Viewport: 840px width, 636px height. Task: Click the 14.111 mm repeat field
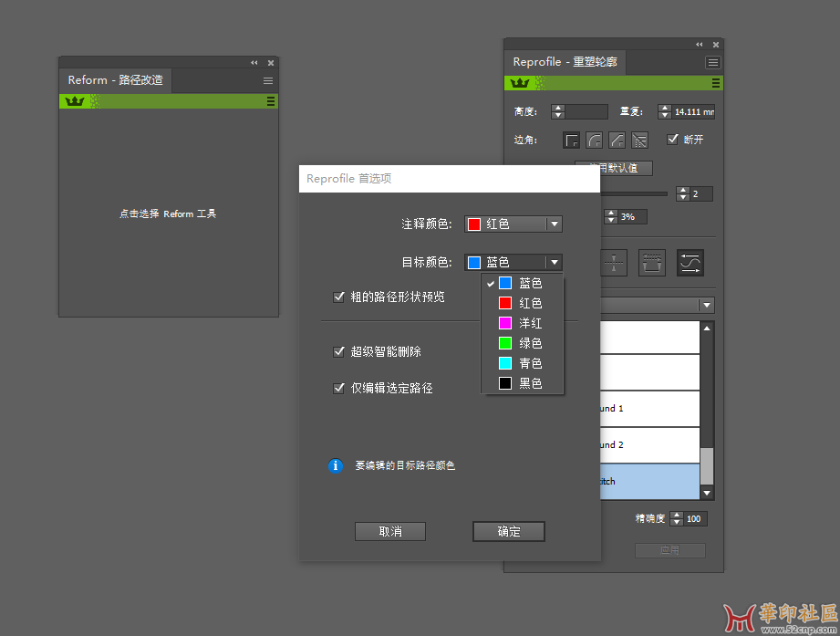(x=694, y=111)
